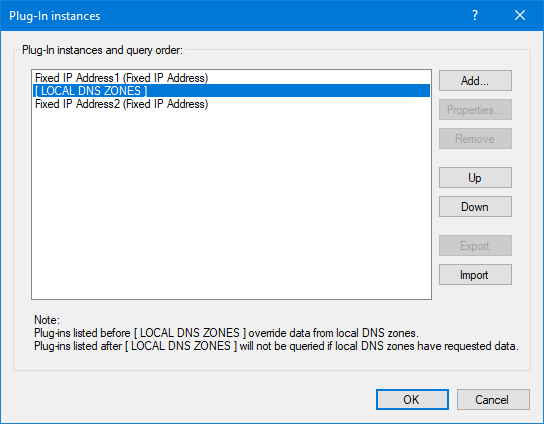Click the Import button
The width and height of the screenshot is (544, 424).
tap(475, 275)
